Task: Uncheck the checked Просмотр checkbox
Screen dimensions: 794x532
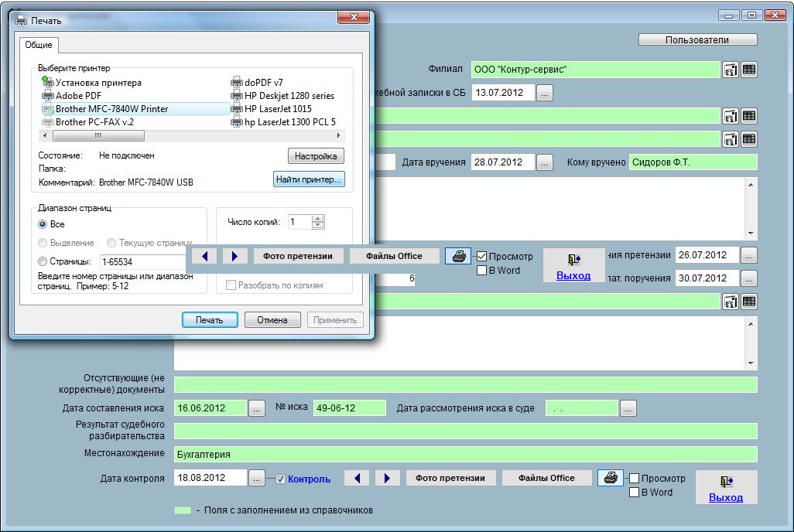Action: [481, 257]
